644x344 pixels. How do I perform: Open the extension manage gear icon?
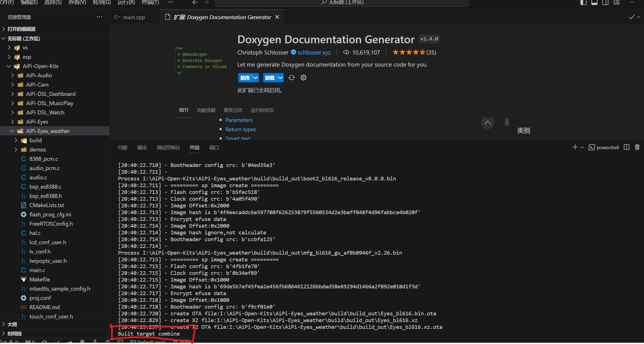[x=303, y=78]
